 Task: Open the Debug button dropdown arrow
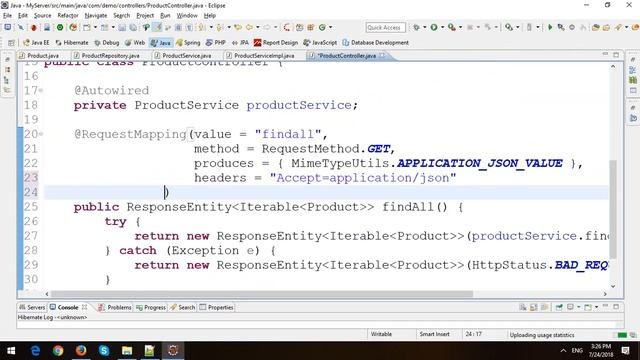click(424, 27)
